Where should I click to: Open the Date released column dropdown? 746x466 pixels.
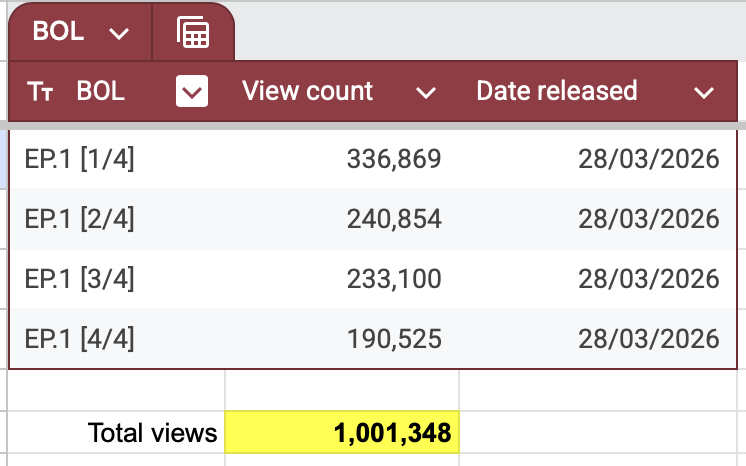click(704, 92)
